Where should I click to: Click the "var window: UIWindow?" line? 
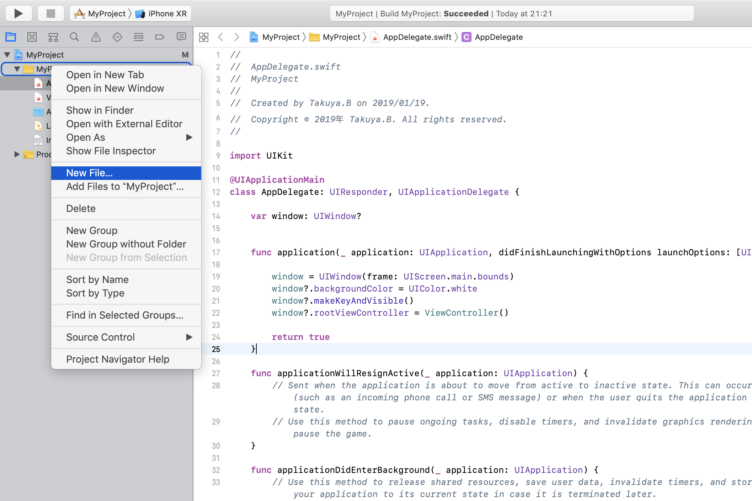point(306,216)
